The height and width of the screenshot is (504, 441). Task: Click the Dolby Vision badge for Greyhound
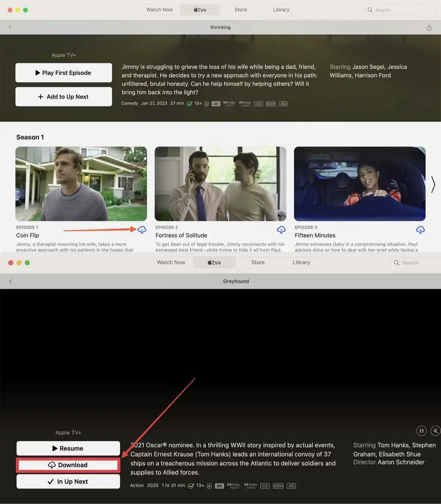[x=234, y=486]
